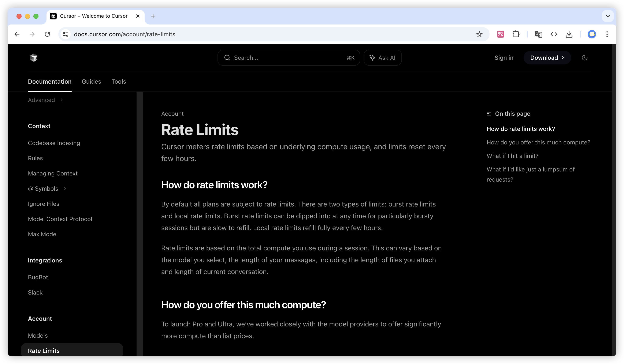The width and height of the screenshot is (624, 364).
Task: Jump to How do rate limits work
Action: 520,129
